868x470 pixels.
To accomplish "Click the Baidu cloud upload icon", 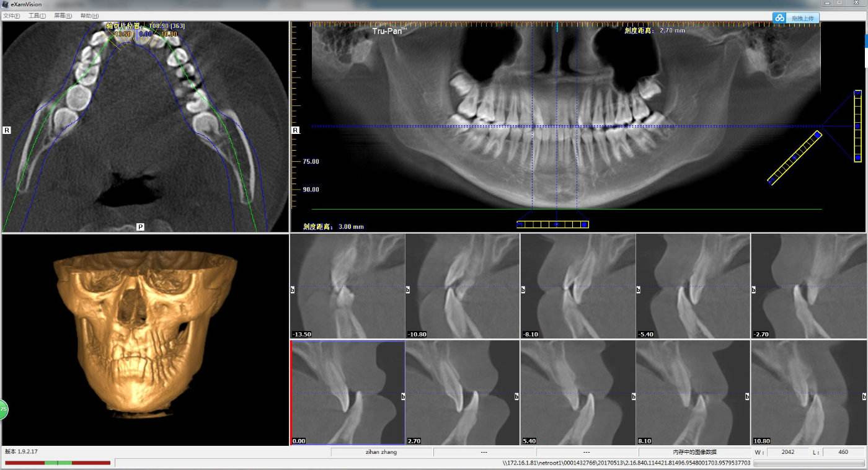I will pyautogui.click(x=780, y=18).
